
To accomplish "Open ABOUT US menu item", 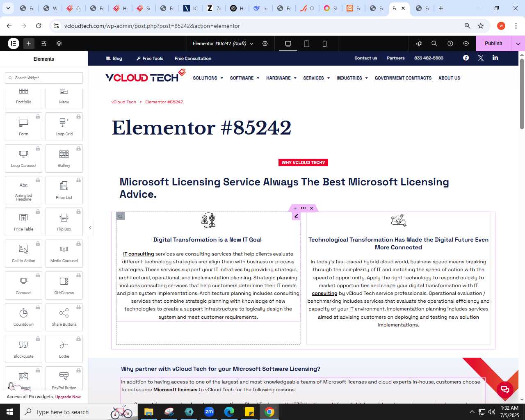I will pos(449,78).
